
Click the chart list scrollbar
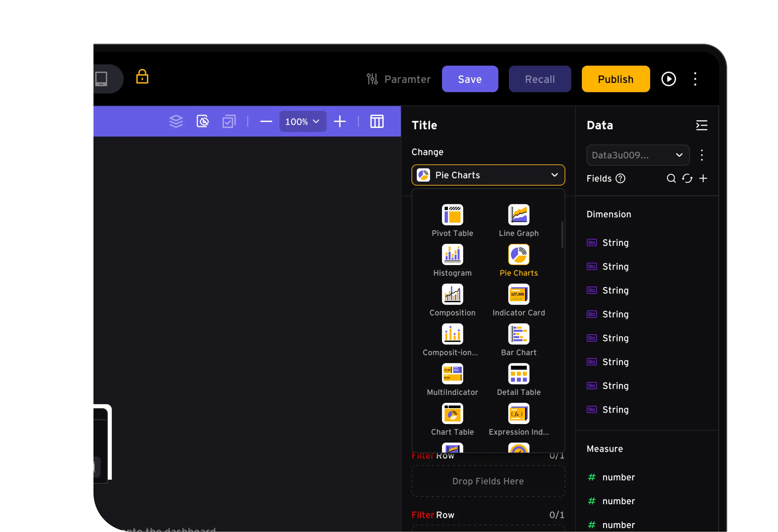click(562, 235)
